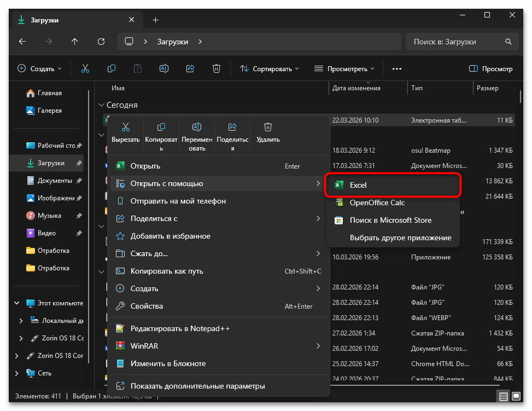This screenshot has width=532, height=411.
Task: Open the Просмотреть view dropdown
Action: 344,69
